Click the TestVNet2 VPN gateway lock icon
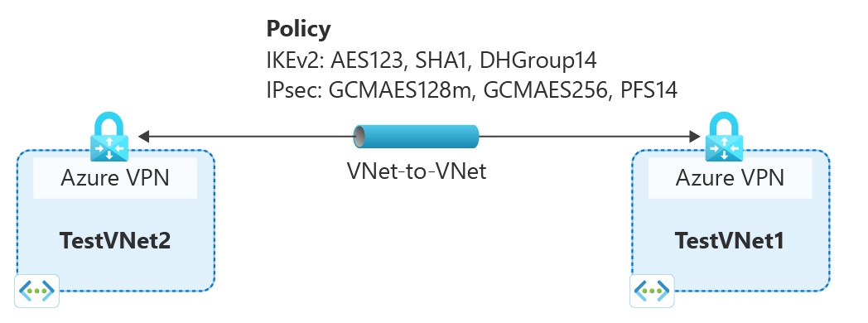 [x=109, y=137]
